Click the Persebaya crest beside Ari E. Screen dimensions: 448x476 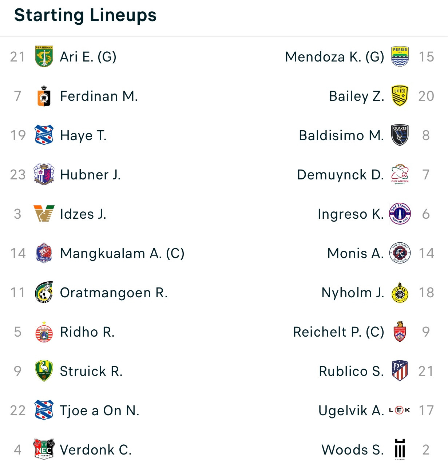44,56
